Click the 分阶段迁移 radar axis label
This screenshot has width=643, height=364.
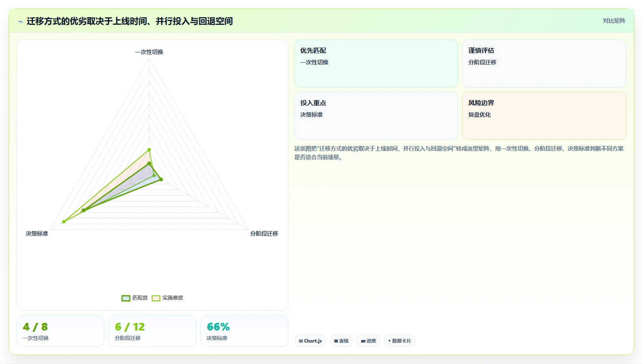[264, 234]
